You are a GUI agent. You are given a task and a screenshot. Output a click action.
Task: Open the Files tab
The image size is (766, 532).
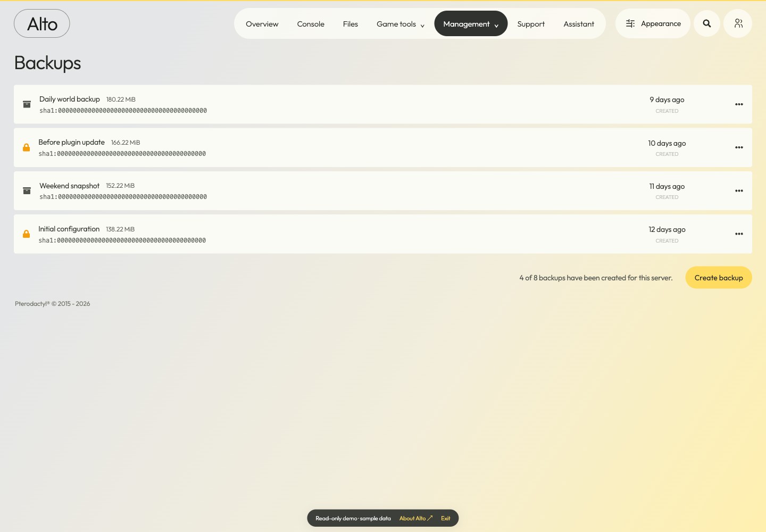(351, 24)
